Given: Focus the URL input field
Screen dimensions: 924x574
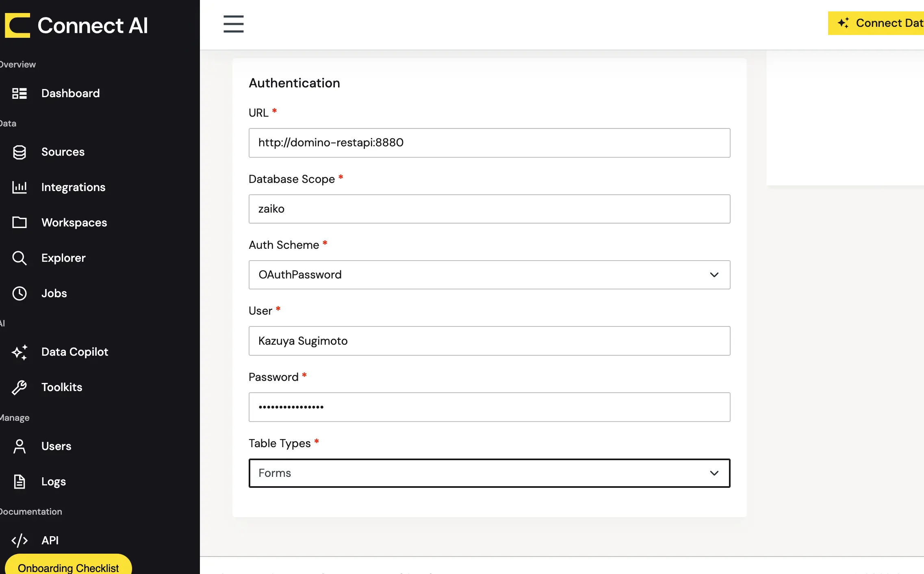Looking at the screenshot, I should click(489, 143).
